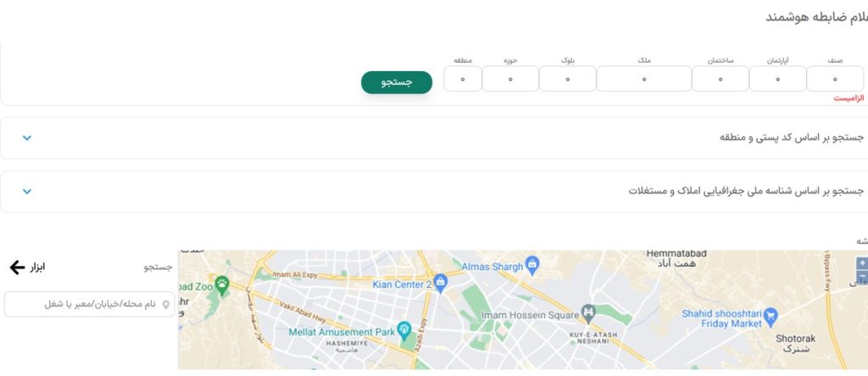This screenshot has height=376, width=868.
Task: Expand the postal code search chevron
Action: 26,138
